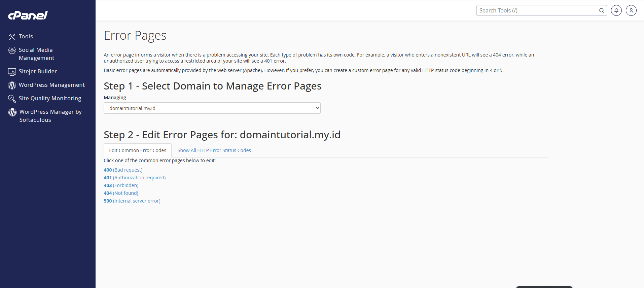644x288 pixels.
Task: Click the Step 2 Edit Error Pages heading
Action: tap(222, 135)
